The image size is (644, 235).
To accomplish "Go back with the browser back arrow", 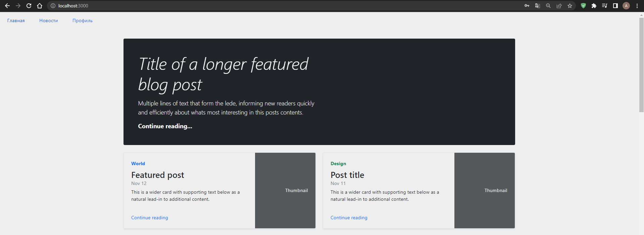I will coord(7,6).
